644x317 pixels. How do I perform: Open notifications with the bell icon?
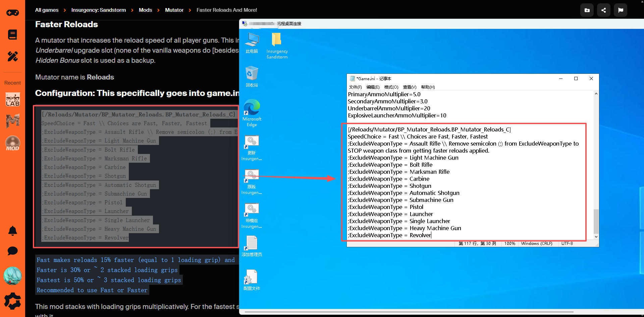click(13, 231)
